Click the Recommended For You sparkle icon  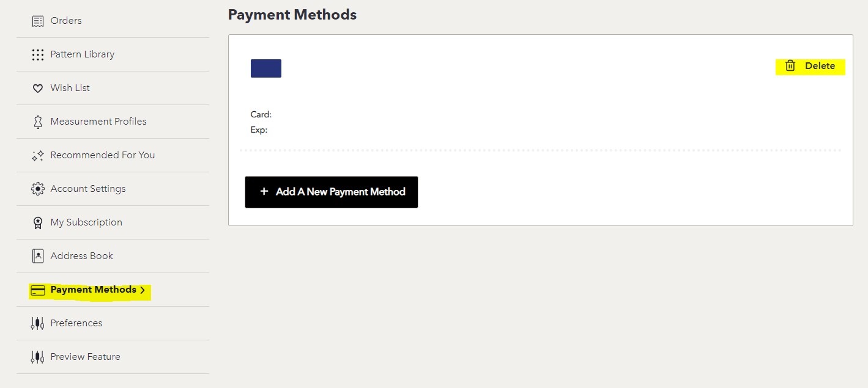point(38,155)
